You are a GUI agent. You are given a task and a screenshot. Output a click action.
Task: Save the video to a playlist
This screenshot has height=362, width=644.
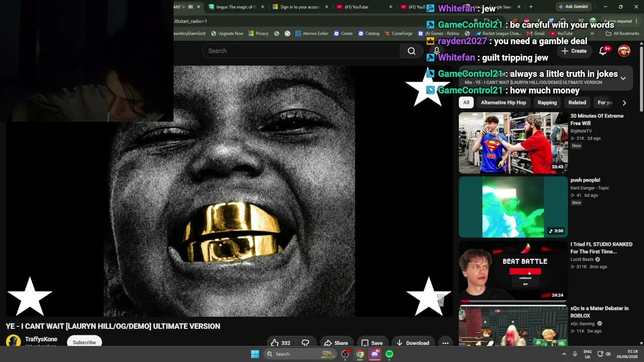click(372, 343)
